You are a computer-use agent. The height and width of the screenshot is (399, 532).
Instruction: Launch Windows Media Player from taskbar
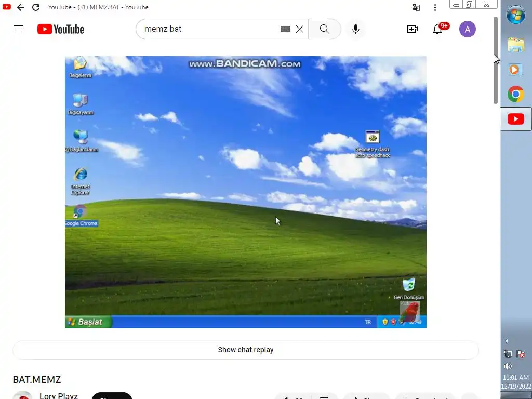(516, 70)
